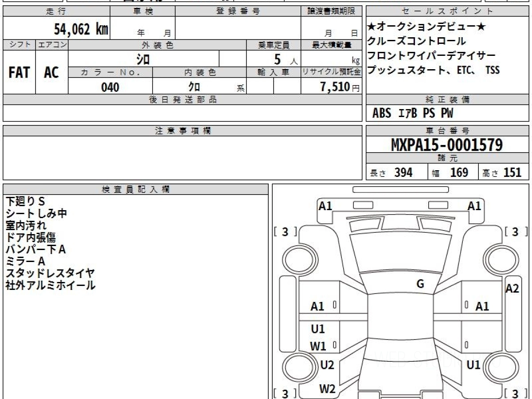Click the リサイクル預託金 header cell

point(331,72)
